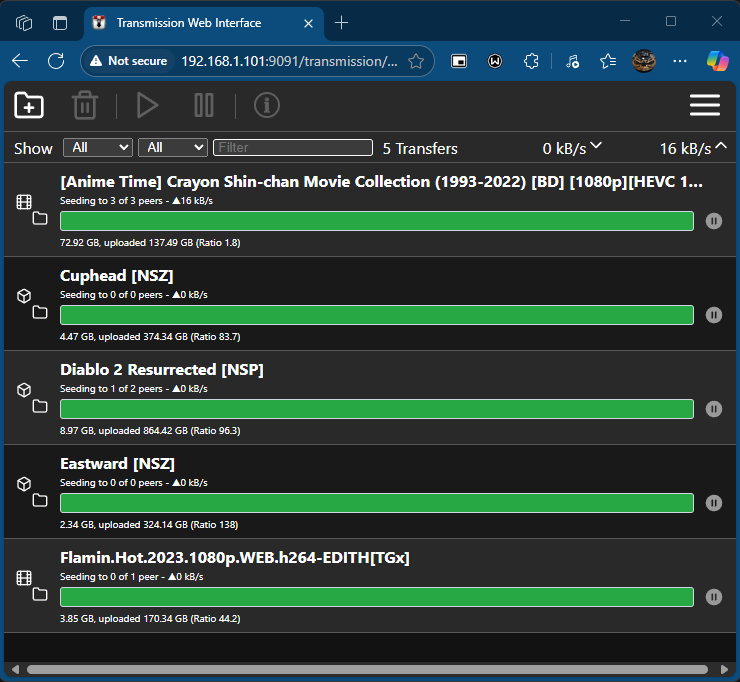Open the browser profile avatar

(644, 61)
